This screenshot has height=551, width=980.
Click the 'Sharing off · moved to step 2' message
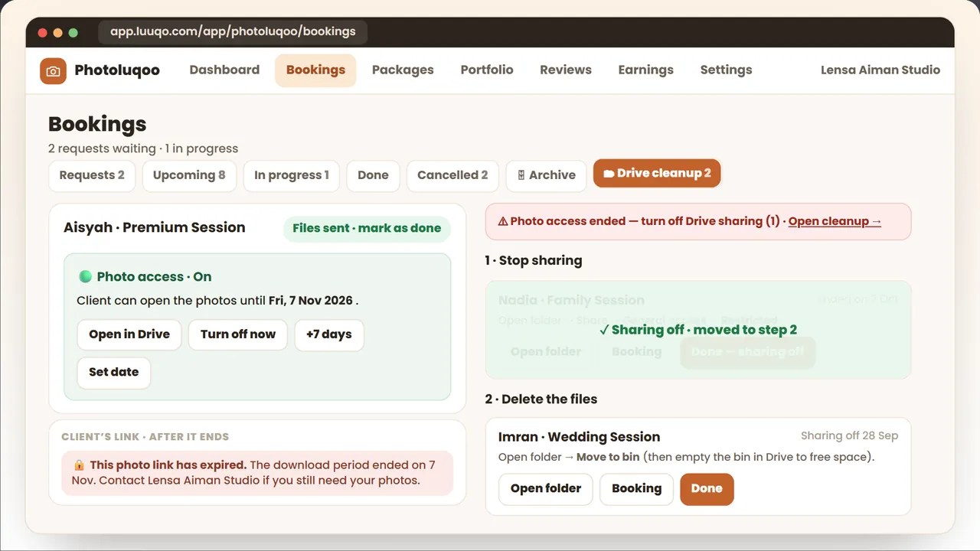[698, 330]
